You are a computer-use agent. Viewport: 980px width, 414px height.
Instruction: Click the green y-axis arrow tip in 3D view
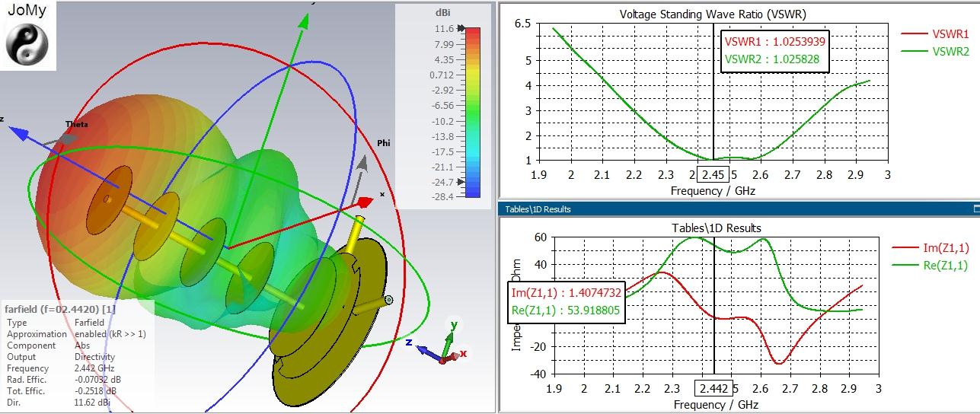(x=304, y=20)
